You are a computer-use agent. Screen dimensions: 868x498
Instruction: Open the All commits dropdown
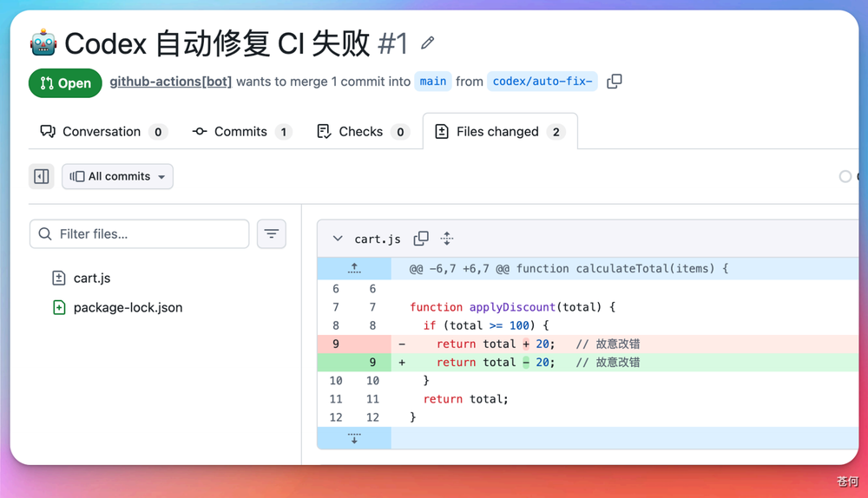[x=117, y=176]
